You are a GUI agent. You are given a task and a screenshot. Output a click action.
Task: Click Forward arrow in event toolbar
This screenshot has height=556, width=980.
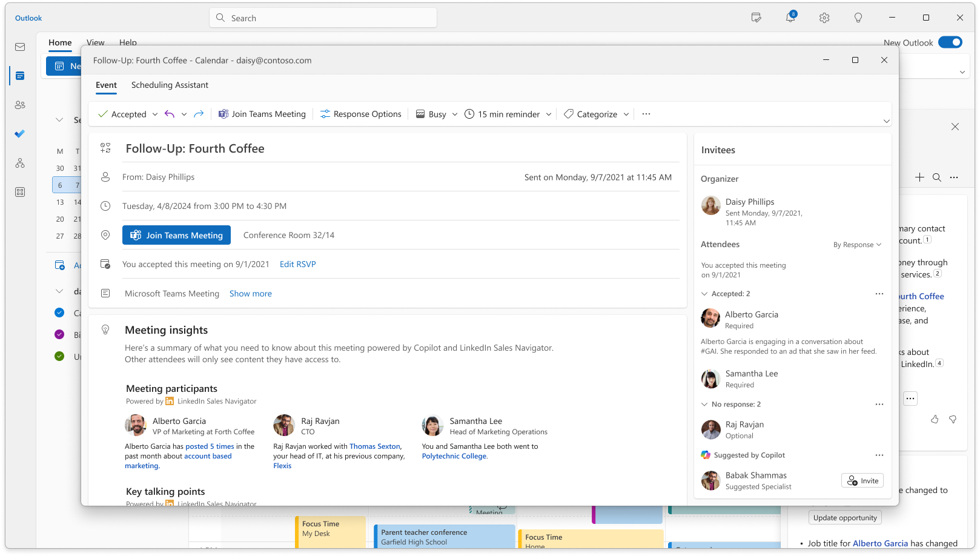tap(199, 114)
